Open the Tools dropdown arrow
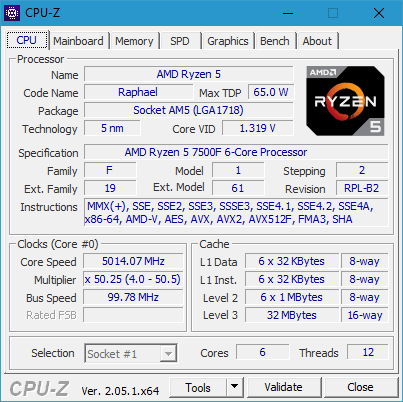The width and height of the screenshot is (403, 402). 235,387
